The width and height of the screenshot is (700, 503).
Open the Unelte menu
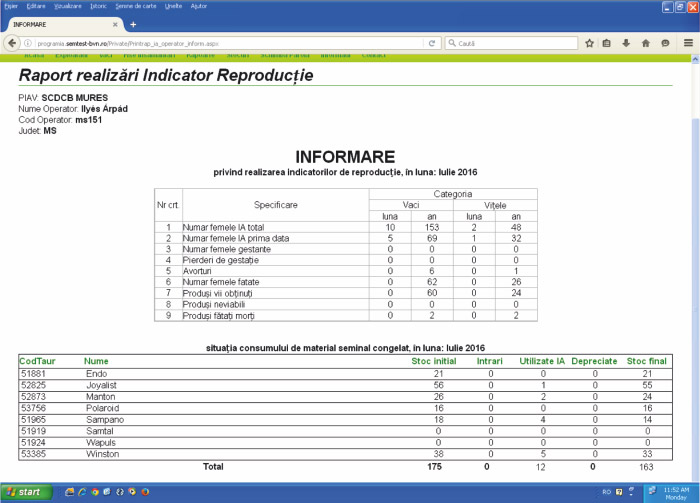point(173,6)
